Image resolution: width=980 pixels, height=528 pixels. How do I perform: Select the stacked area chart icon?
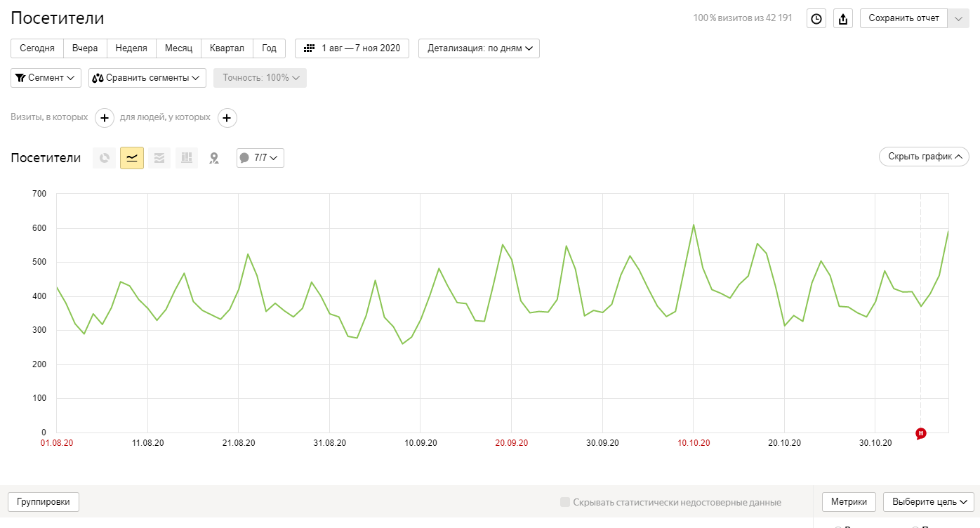[x=159, y=158]
